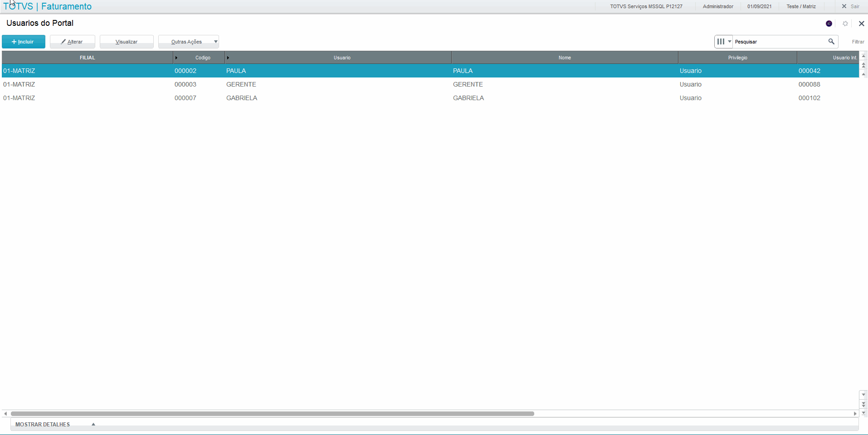Jump to first record with top arrow
The width and height of the screenshot is (868, 435).
click(863, 56)
